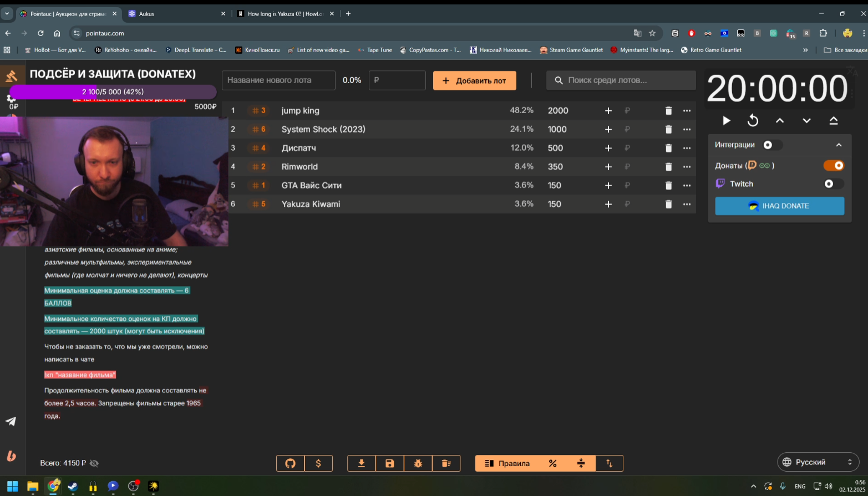
Task: Delete the jump king lot
Action: [x=668, y=111]
